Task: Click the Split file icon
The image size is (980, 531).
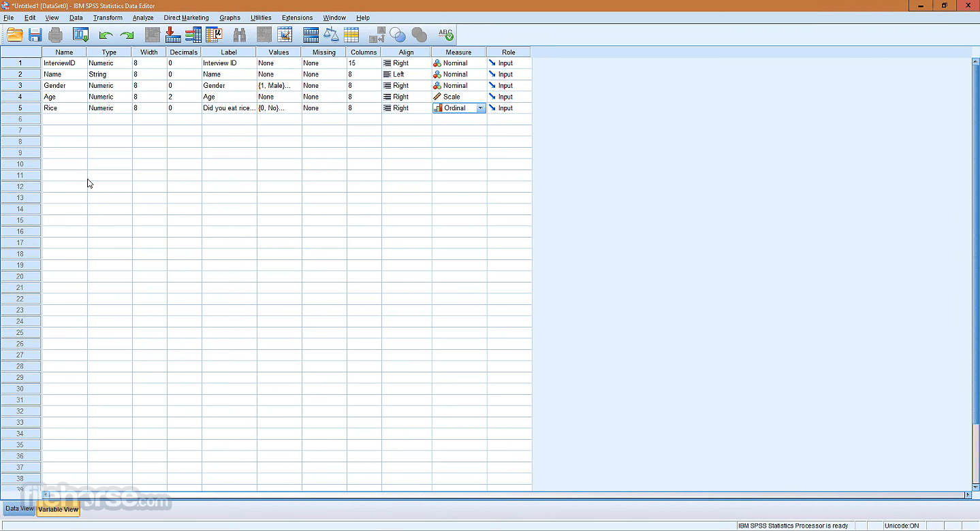Action: [311, 35]
